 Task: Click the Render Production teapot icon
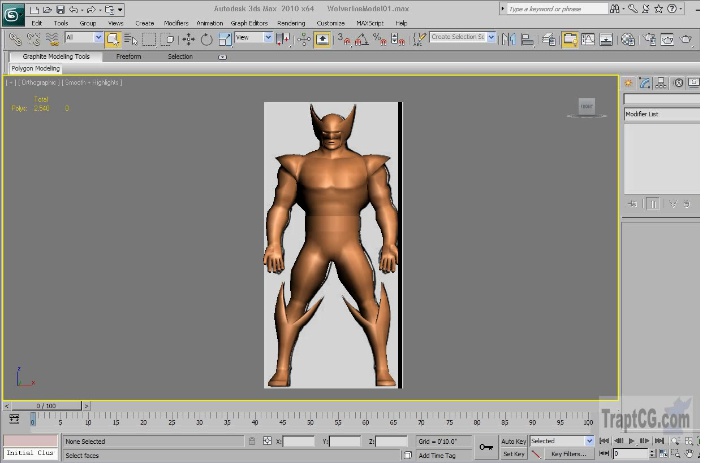tap(686, 39)
